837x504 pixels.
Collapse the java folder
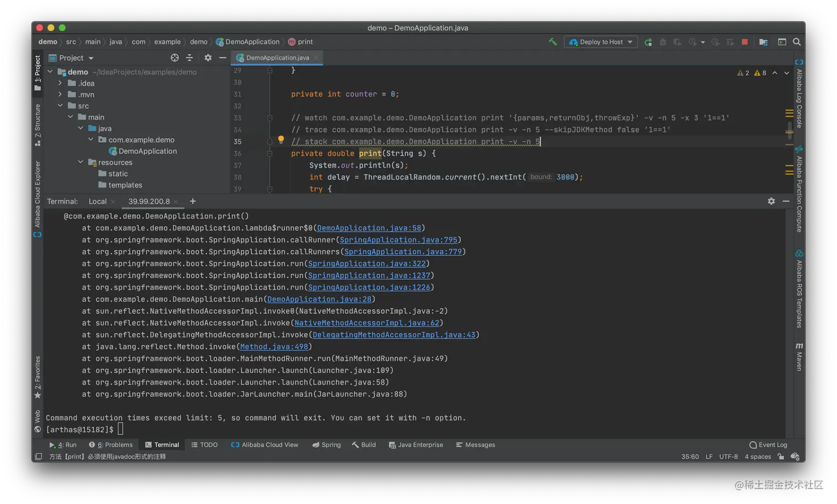81,128
